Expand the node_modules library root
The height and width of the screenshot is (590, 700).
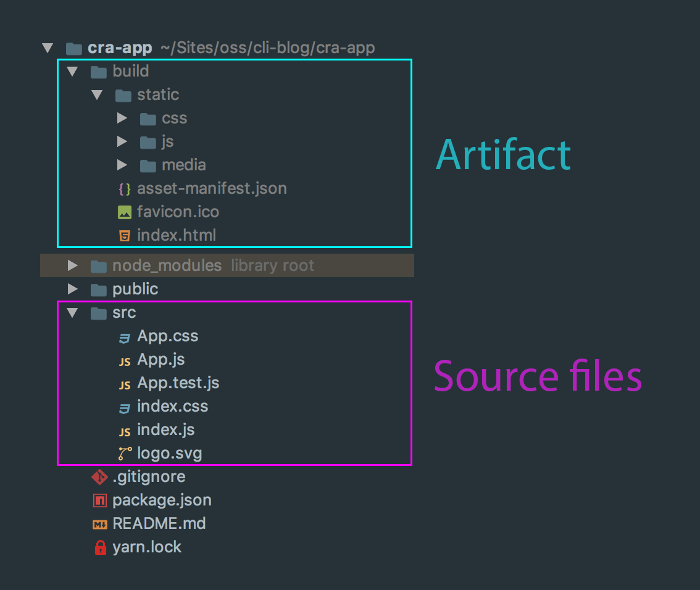pos(72,265)
